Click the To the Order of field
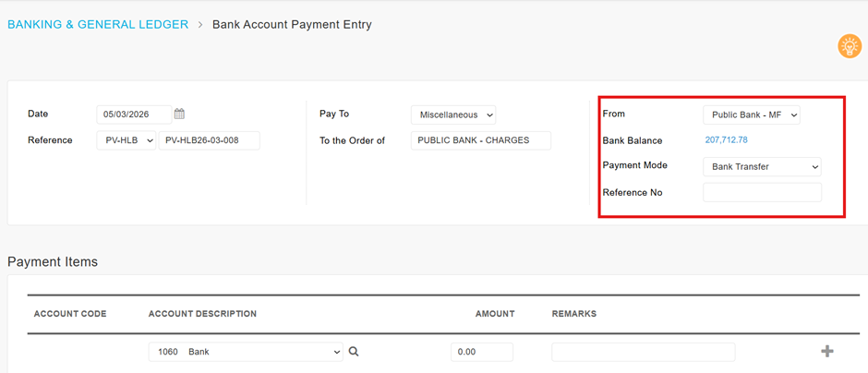Screen dimensions: 868x373 [x=480, y=140]
